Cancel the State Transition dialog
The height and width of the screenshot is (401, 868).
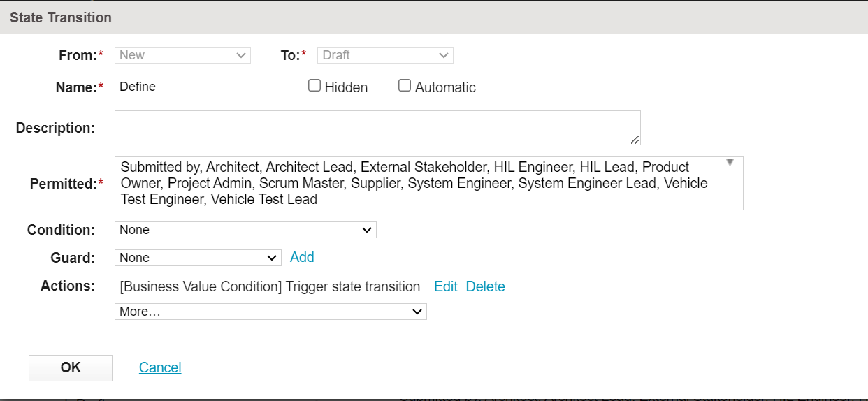click(x=160, y=367)
